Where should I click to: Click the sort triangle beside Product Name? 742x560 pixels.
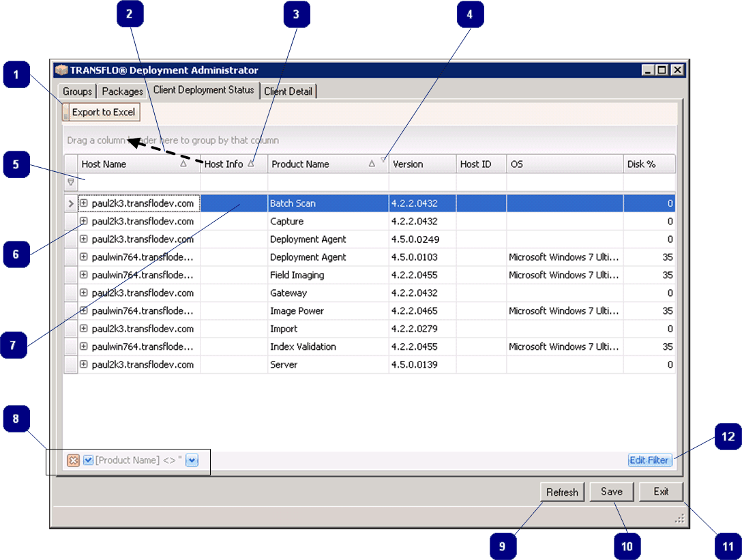[x=371, y=164]
